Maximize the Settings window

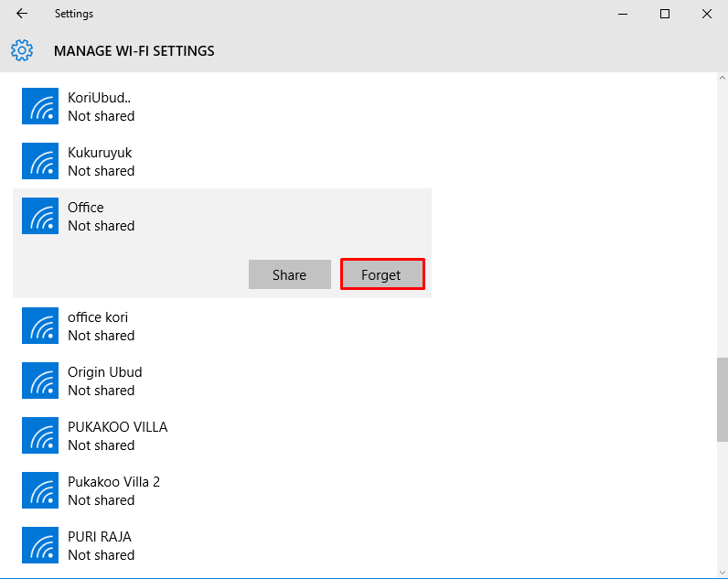click(665, 14)
